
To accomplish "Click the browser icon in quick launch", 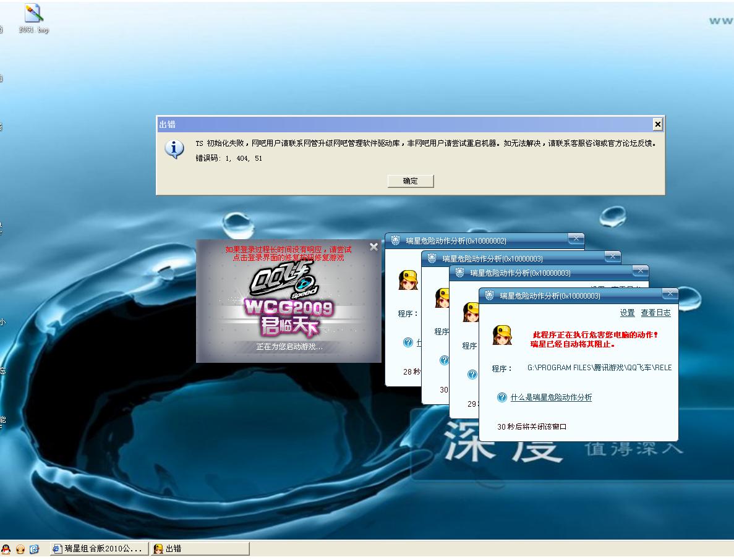I will (34, 549).
